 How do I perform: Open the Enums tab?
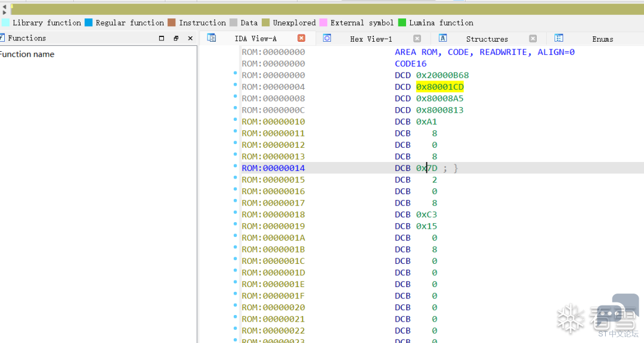pos(602,39)
